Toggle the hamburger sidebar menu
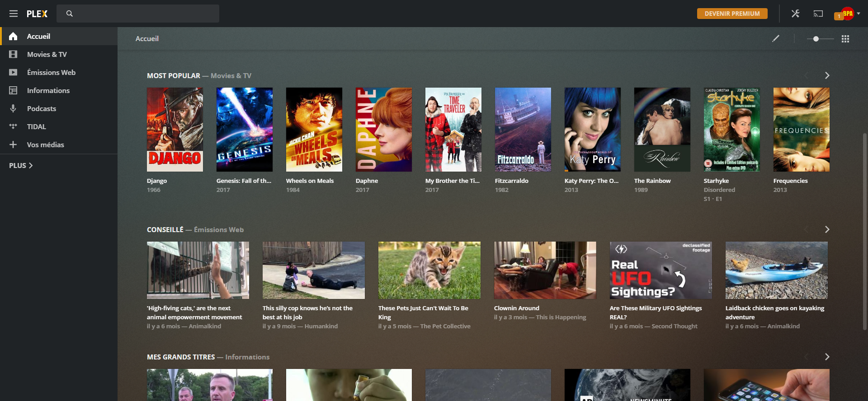The image size is (868, 401). tap(14, 14)
